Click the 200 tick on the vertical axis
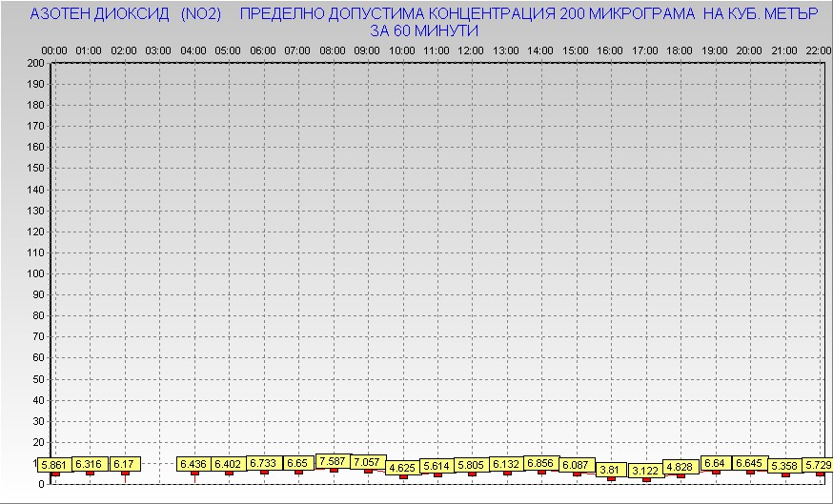The width and height of the screenshot is (833, 504). coord(35,63)
